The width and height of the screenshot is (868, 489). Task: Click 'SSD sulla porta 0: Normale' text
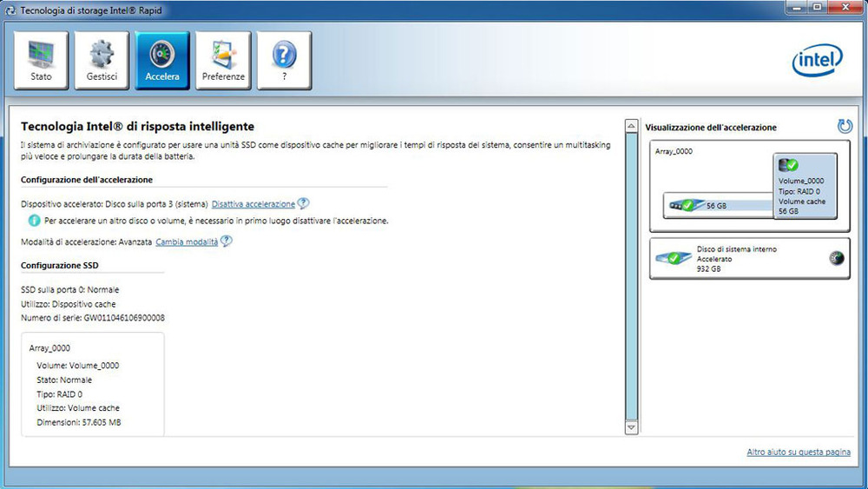coord(69,289)
